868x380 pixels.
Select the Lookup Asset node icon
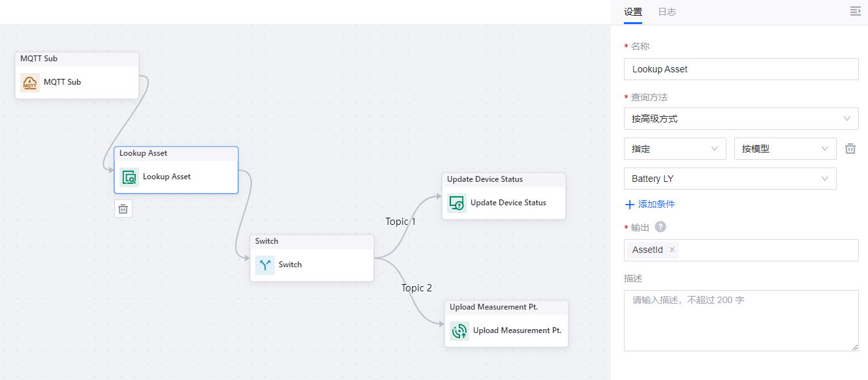[129, 177]
